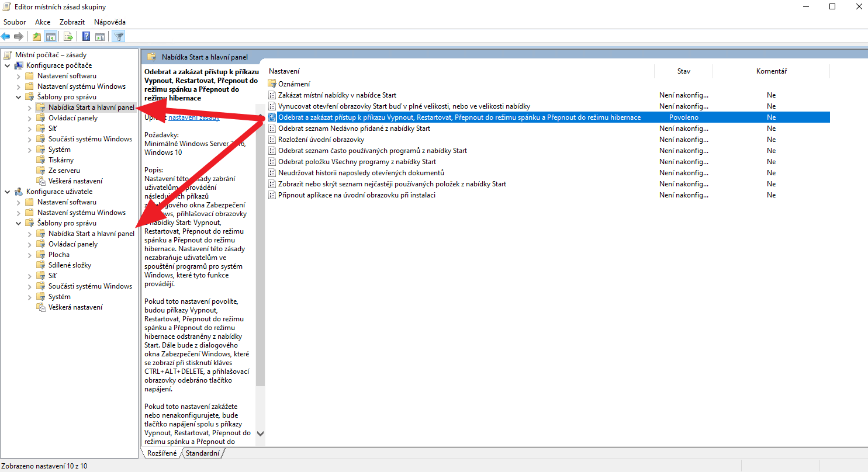This screenshot has height=472, width=868.
Task: Click the Sdílené složky folder icon
Action: point(41,265)
